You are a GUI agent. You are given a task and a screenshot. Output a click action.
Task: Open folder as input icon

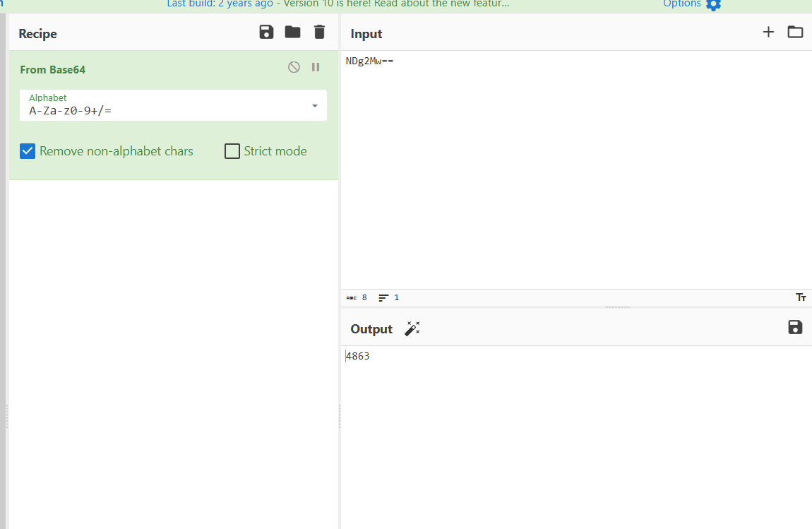click(795, 32)
